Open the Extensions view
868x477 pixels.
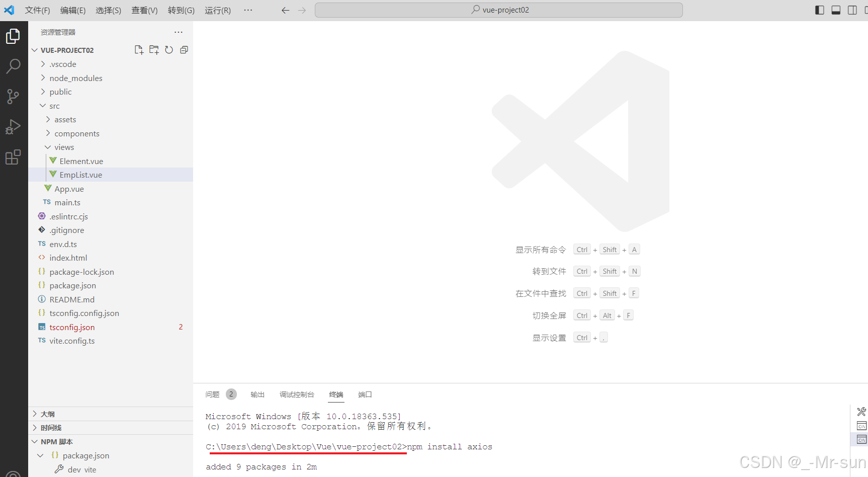pos(13,157)
